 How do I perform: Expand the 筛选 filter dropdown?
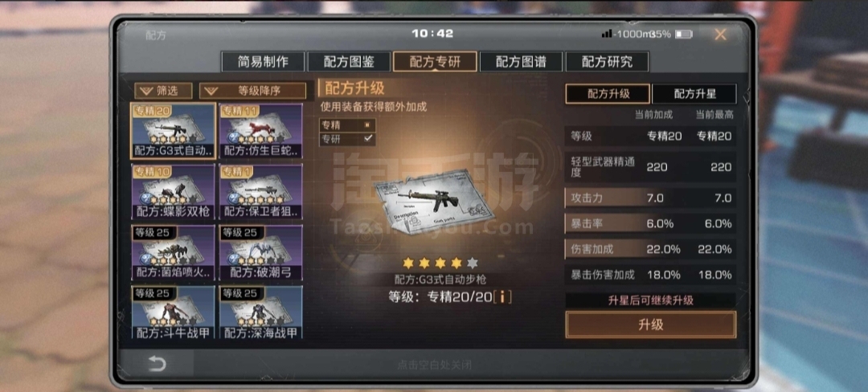point(163,91)
